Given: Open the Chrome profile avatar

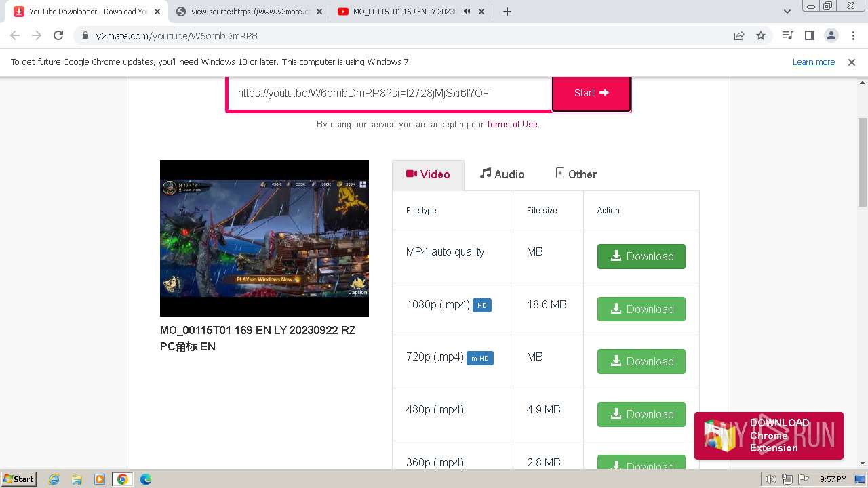Looking at the screenshot, I should click(831, 36).
